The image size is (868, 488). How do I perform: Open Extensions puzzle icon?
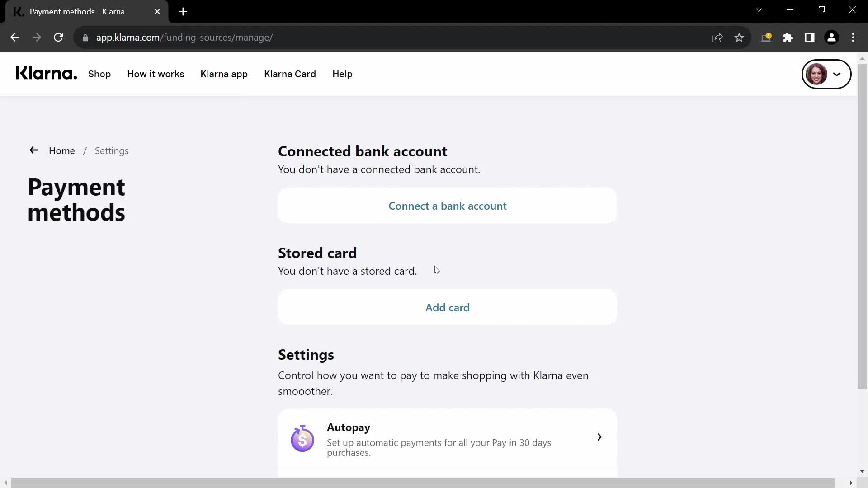(x=788, y=38)
